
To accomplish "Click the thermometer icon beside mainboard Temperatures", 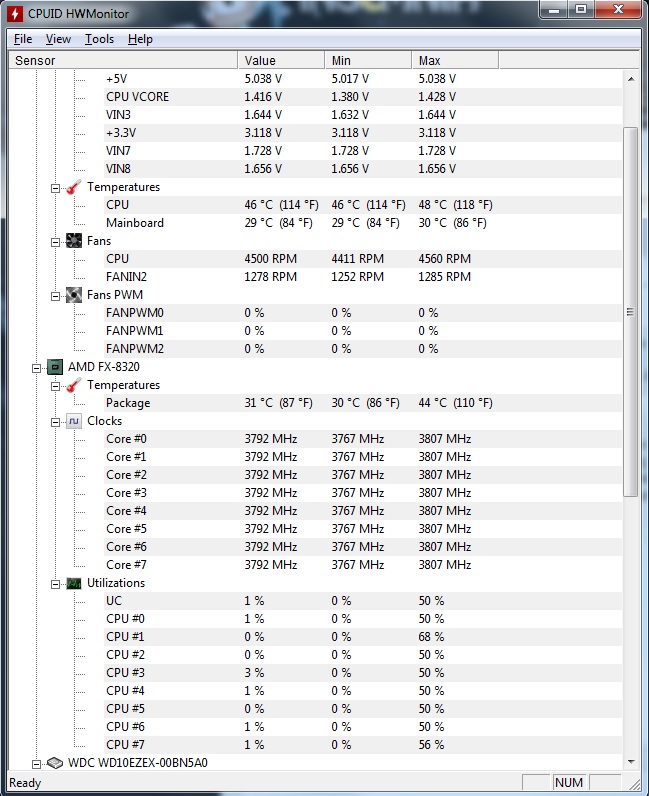I will 74,187.
